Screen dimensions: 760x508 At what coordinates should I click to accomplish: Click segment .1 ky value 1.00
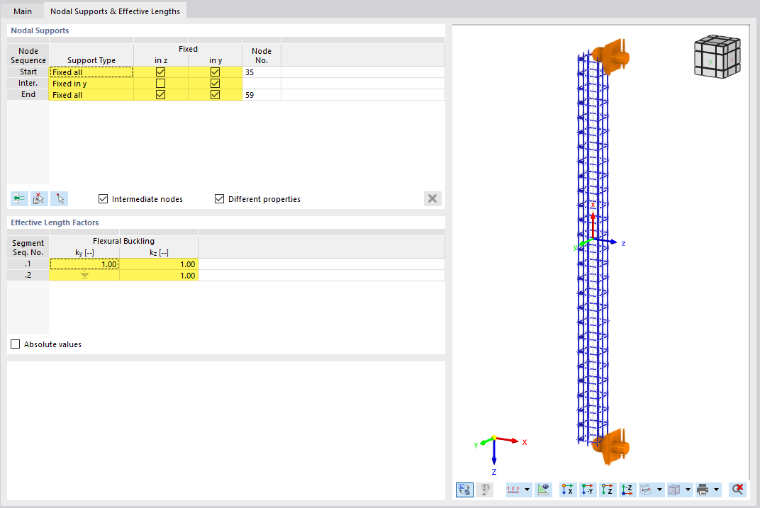84,264
